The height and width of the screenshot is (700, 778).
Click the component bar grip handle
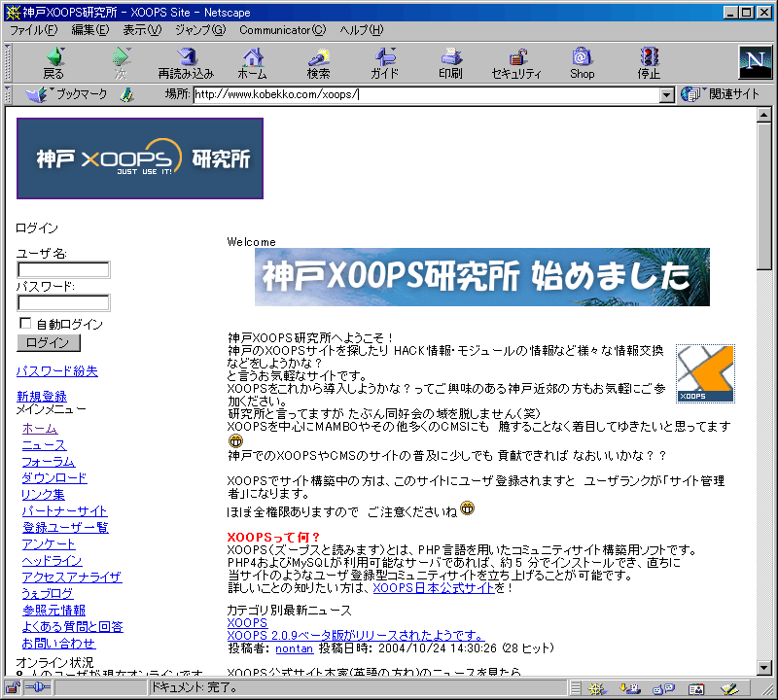click(576, 688)
